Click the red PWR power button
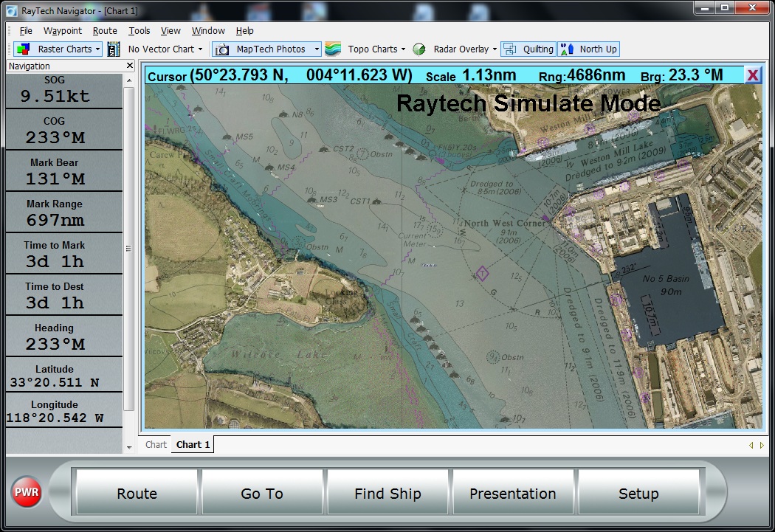775x532 pixels. pyautogui.click(x=27, y=492)
